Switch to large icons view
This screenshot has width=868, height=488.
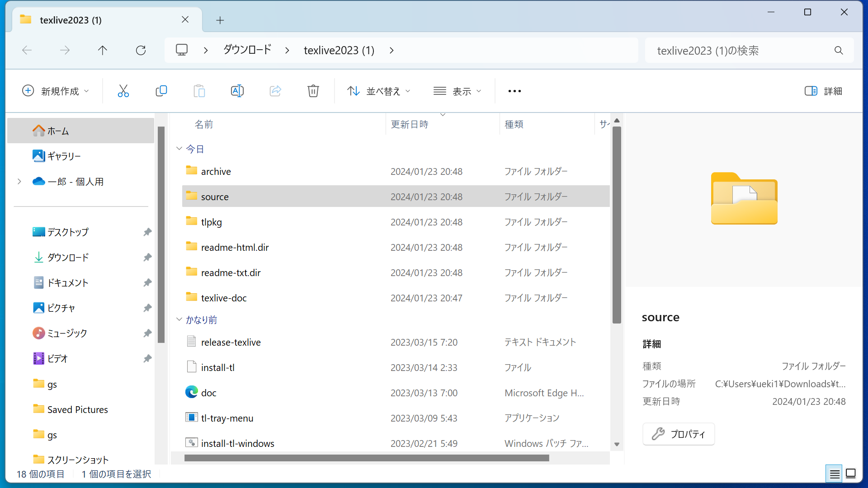(x=850, y=474)
